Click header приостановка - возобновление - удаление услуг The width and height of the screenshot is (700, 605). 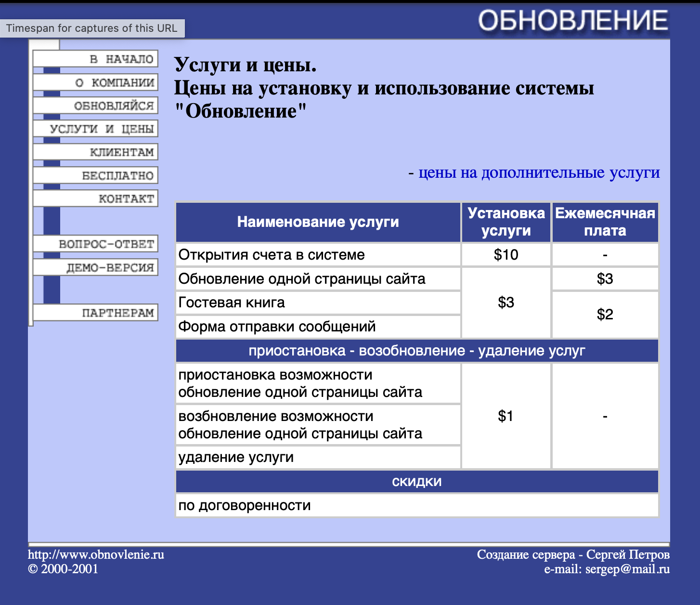tap(417, 351)
